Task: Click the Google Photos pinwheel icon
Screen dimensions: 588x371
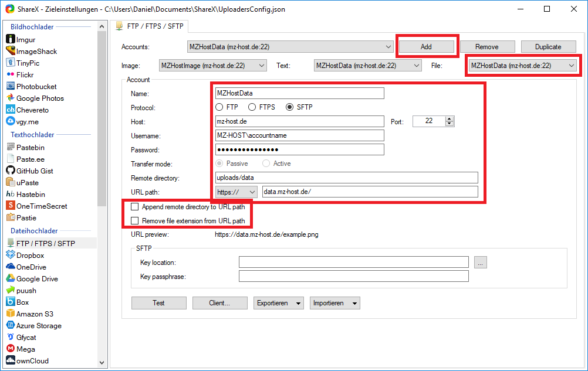Action: coord(11,98)
